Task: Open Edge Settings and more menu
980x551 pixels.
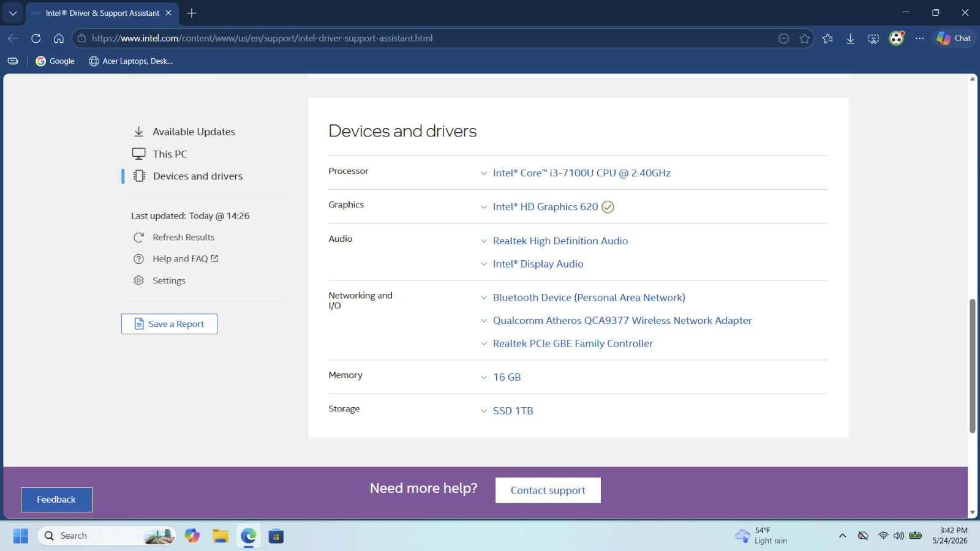Action: [919, 39]
